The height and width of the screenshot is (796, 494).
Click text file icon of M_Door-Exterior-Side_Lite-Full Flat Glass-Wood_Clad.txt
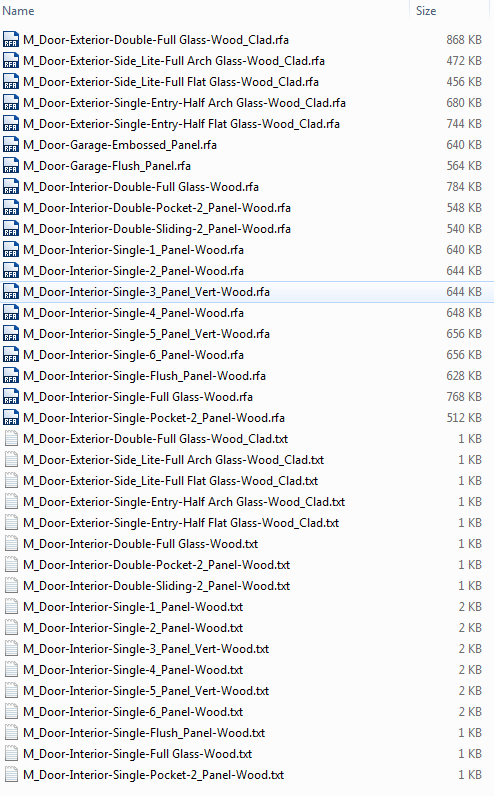coord(11,481)
